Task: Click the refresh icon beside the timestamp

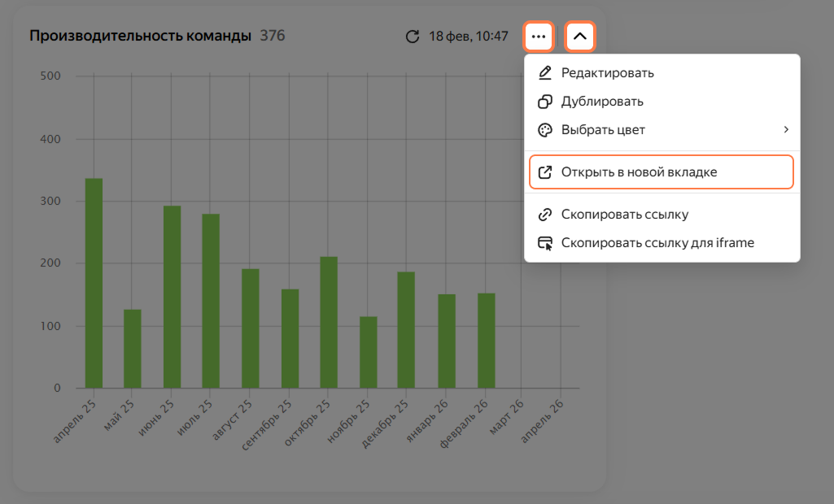Action: (413, 37)
